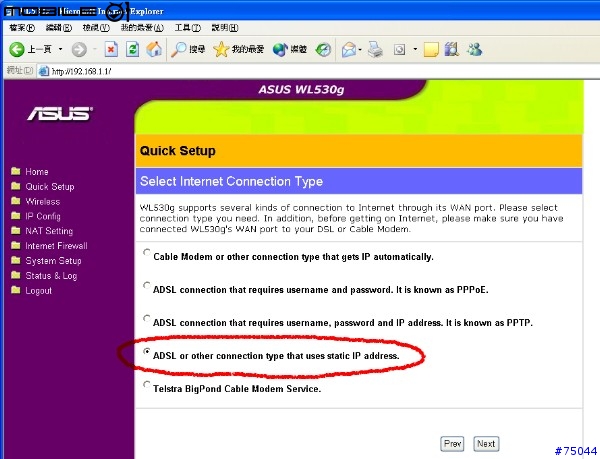The width and height of the screenshot is (600, 459).
Task: Click the folder icon beside Logout
Action: click(x=16, y=290)
